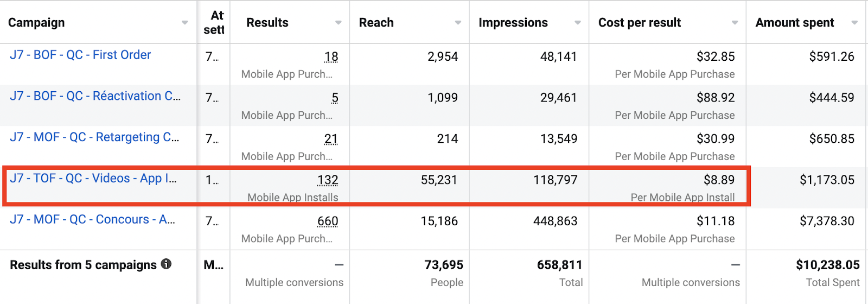Sort by the Impressions column header
The height and width of the screenshot is (304, 868).
tap(513, 23)
